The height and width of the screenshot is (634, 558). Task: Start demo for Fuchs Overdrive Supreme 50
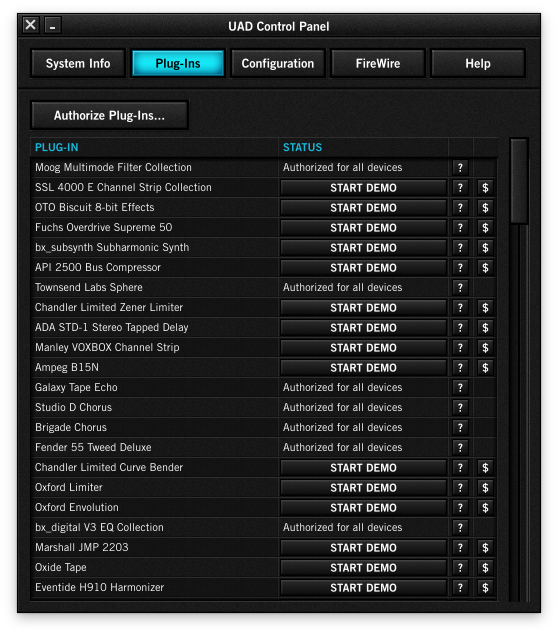tap(363, 228)
